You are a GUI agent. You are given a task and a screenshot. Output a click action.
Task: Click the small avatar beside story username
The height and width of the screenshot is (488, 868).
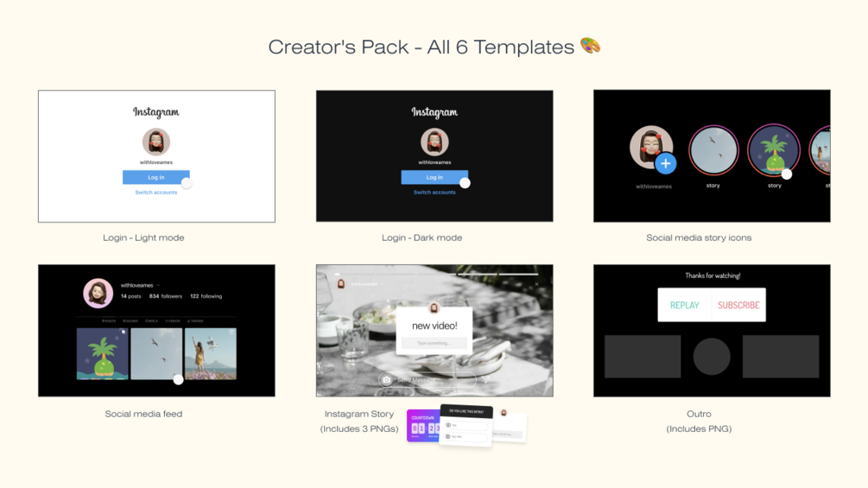tap(341, 284)
